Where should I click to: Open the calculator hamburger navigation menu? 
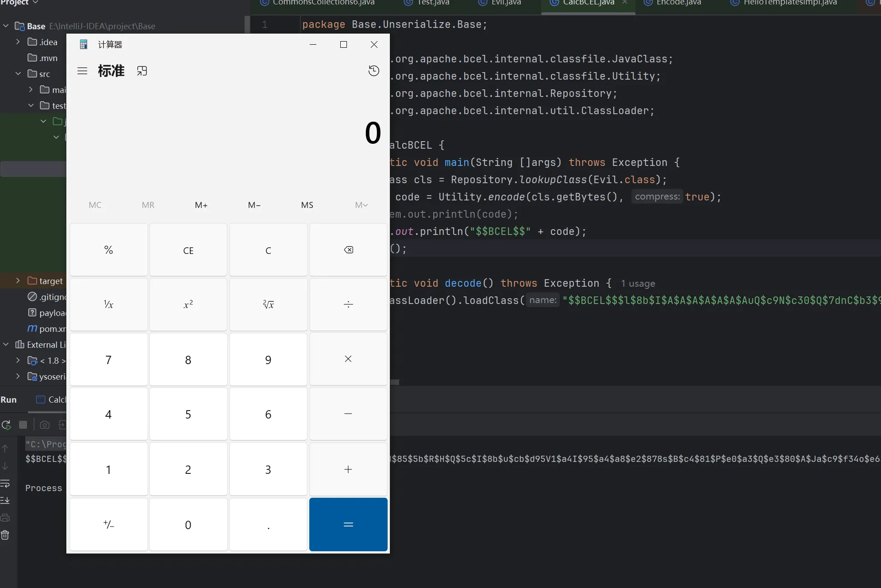tap(82, 71)
